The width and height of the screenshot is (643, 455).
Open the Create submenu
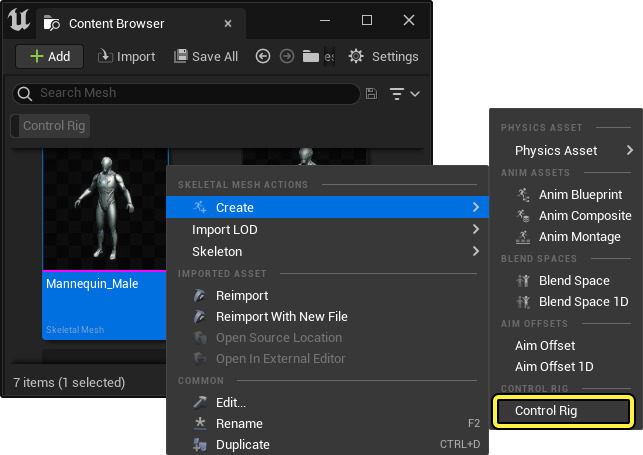[327, 207]
